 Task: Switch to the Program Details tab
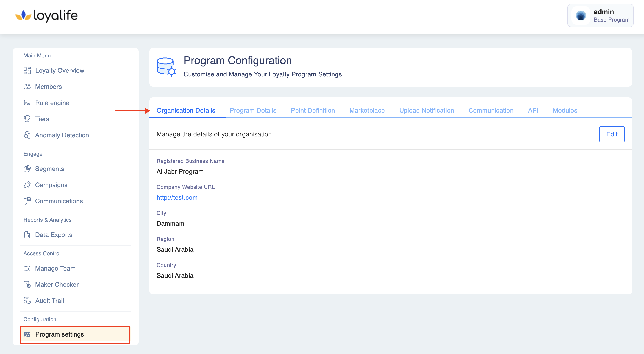pos(253,110)
